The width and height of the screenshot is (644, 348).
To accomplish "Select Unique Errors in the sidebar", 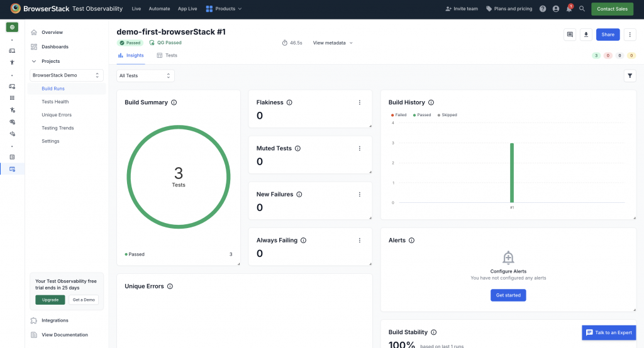I will point(56,114).
